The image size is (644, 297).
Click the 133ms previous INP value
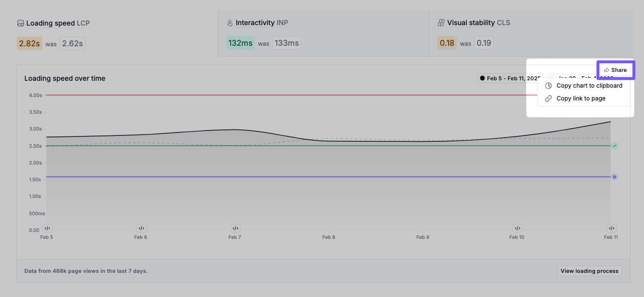[287, 43]
